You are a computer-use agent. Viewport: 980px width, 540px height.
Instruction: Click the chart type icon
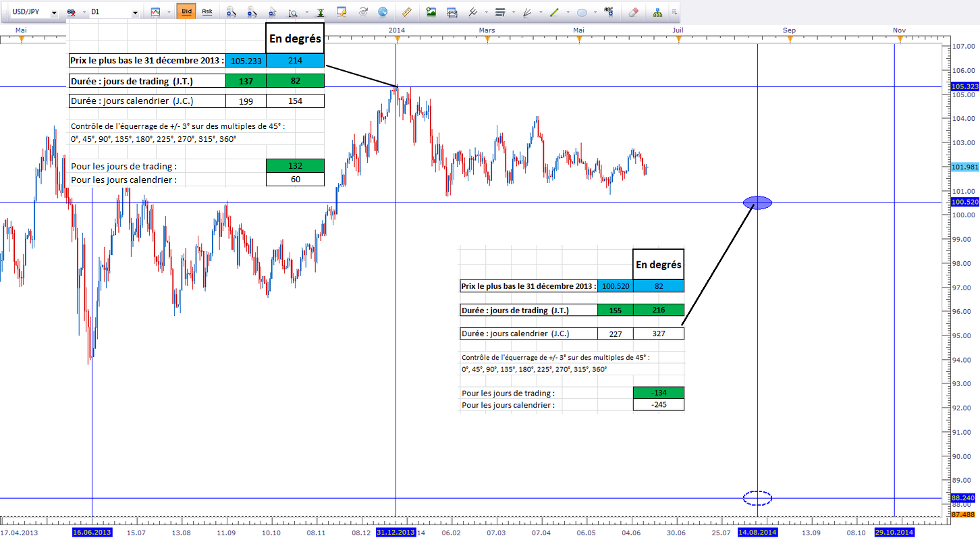156,12
